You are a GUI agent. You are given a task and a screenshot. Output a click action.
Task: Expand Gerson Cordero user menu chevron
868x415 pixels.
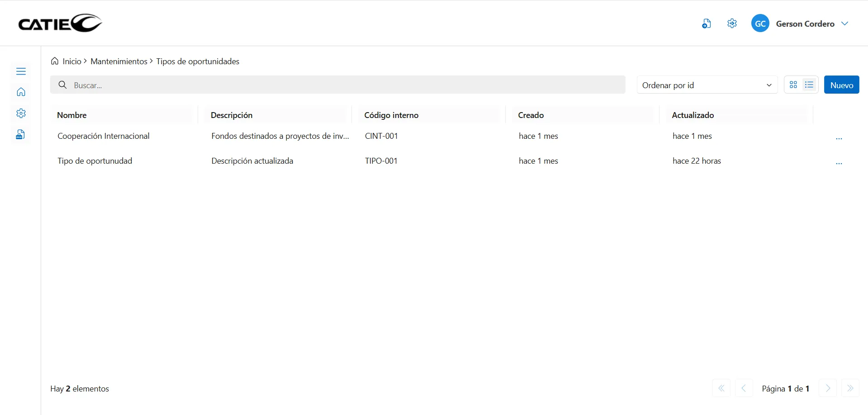(x=844, y=24)
